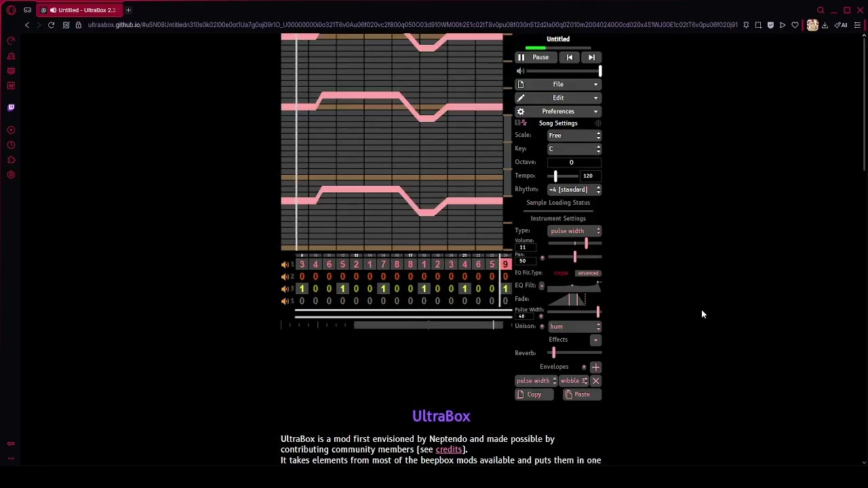Image resolution: width=868 pixels, height=488 pixels.
Task: Adjust the main volume slider
Action: pos(565,70)
